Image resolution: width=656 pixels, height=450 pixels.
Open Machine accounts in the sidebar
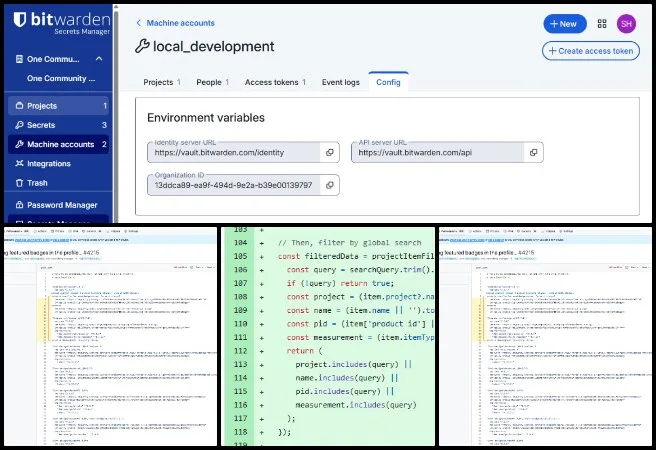point(58,144)
